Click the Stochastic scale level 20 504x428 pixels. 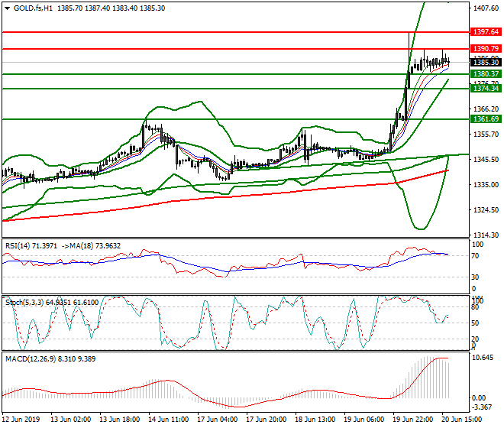pos(476,339)
